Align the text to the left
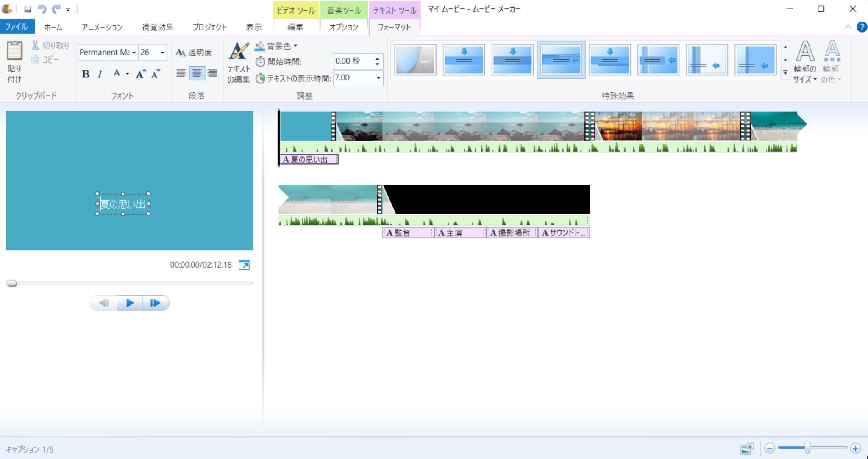The image size is (868, 459). 181,73
